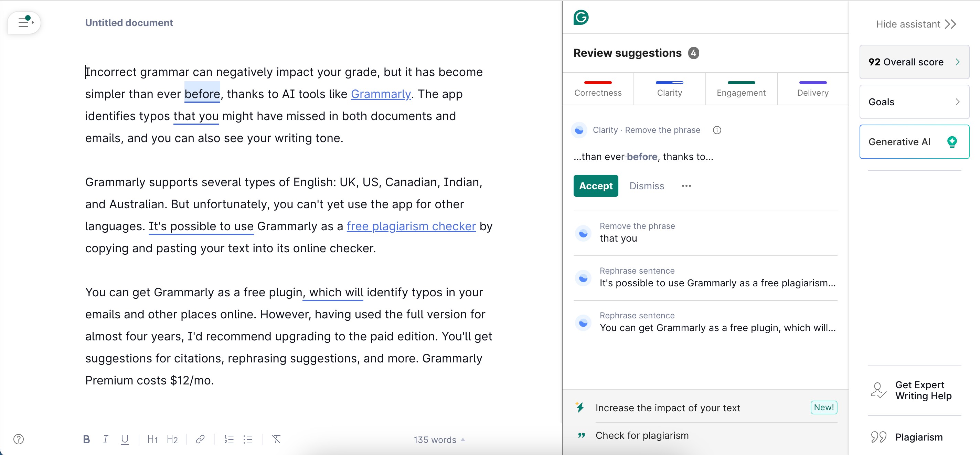Viewport: 980px width, 455px height.
Task: Open the sidebar menu icon
Action: [24, 22]
